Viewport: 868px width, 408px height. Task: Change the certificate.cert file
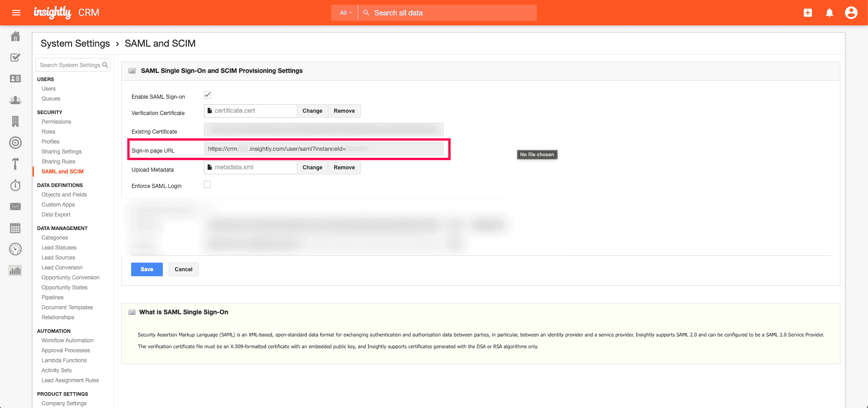click(312, 110)
